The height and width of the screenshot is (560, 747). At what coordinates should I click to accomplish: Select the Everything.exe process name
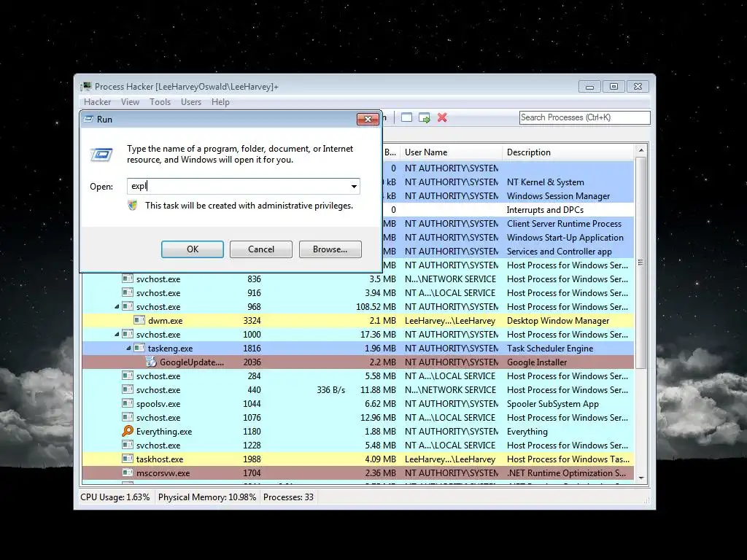pos(164,432)
